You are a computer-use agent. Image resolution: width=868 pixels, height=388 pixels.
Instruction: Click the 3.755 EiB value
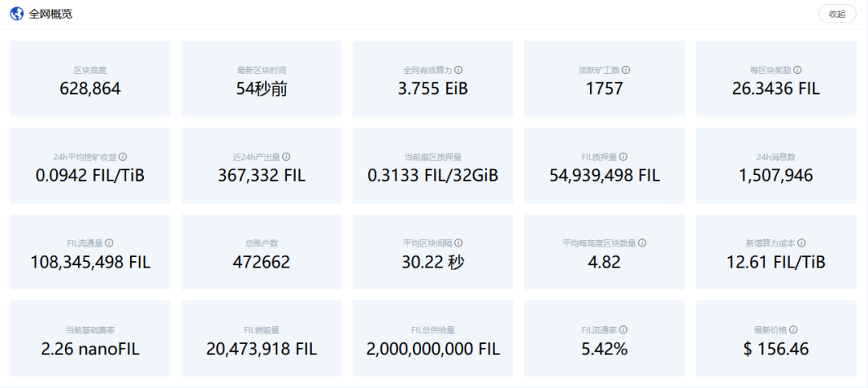click(433, 88)
